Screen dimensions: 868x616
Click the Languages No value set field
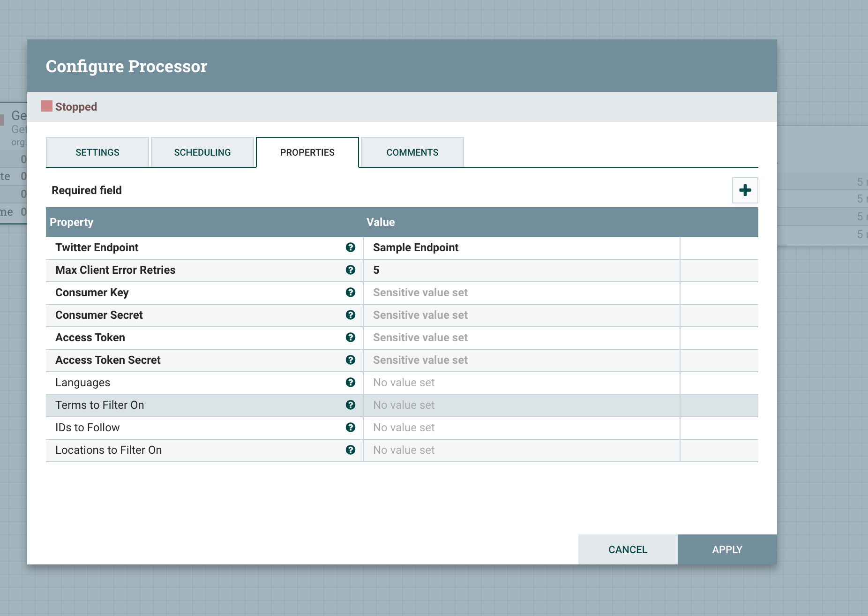(520, 383)
